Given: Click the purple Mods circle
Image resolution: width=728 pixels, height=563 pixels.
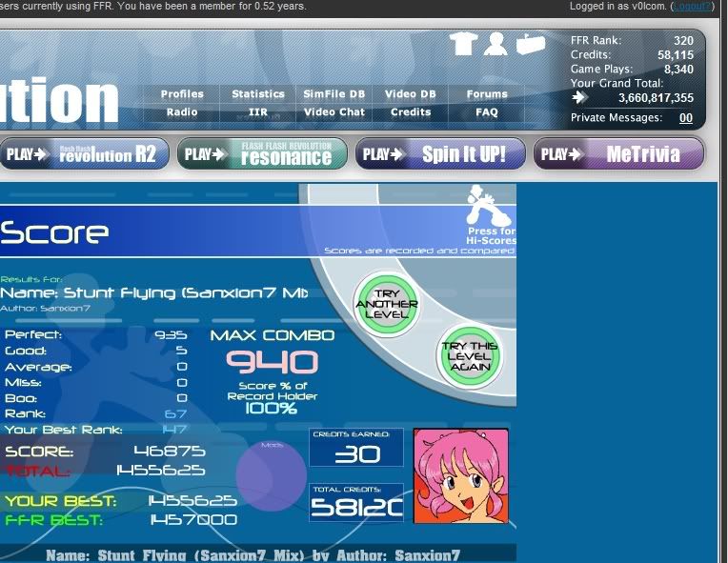Looking at the screenshot, I should click(272, 475).
